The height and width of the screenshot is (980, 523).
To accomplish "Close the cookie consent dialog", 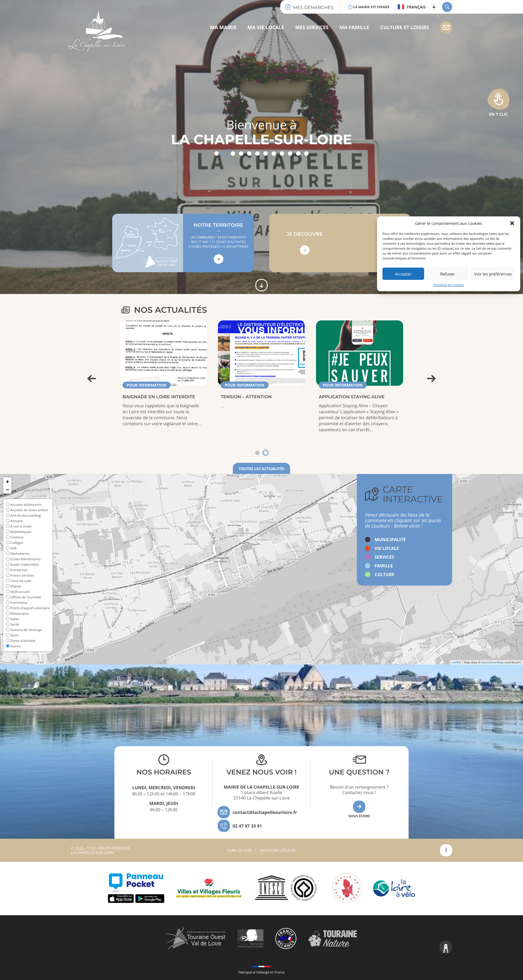I will tap(512, 223).
